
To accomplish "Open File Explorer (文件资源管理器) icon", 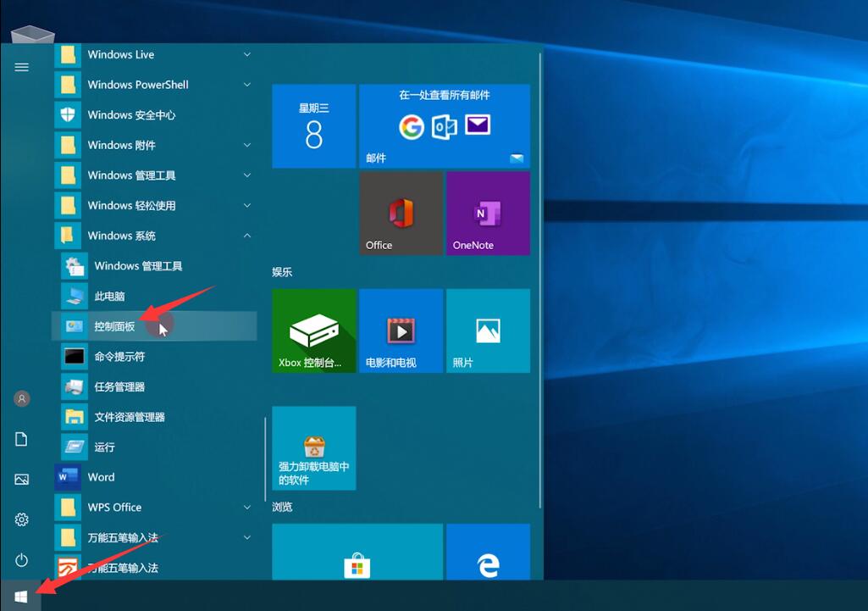I will 75,417.
